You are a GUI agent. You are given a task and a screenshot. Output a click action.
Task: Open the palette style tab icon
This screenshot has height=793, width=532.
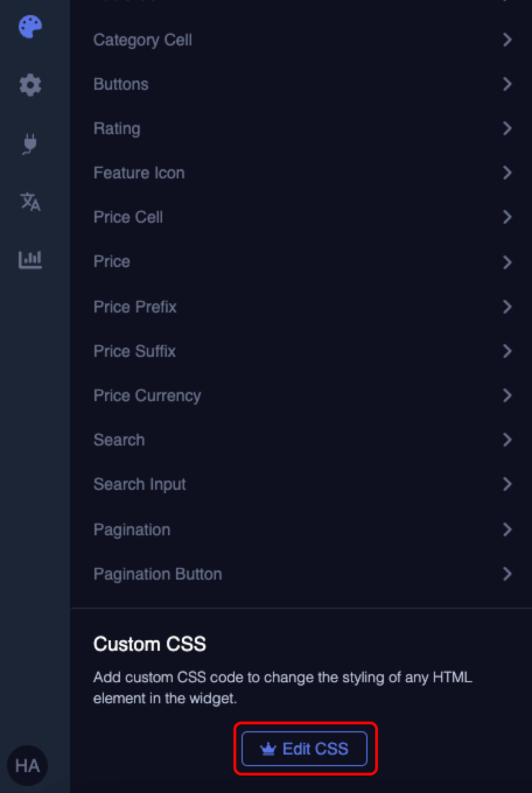coord(30,27)
